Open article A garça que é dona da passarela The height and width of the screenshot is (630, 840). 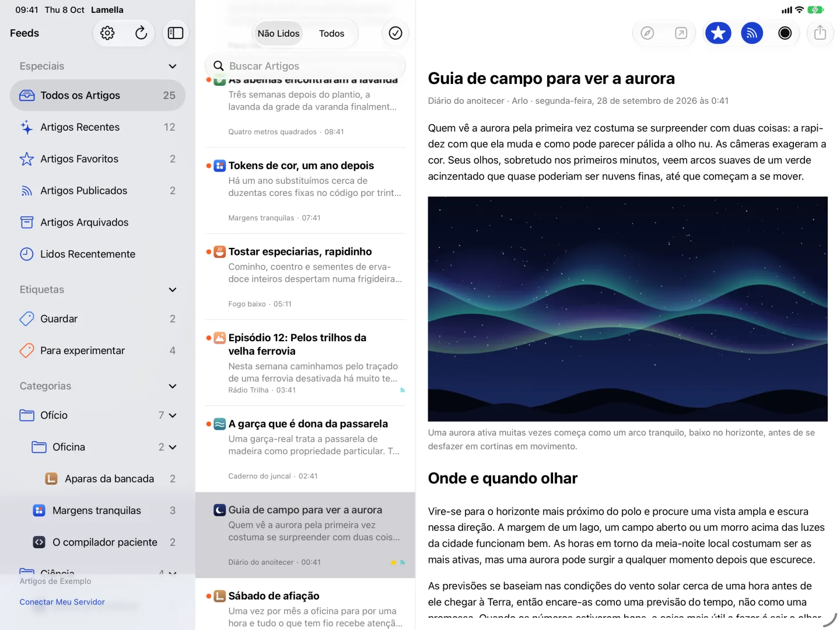click(305, 449)
